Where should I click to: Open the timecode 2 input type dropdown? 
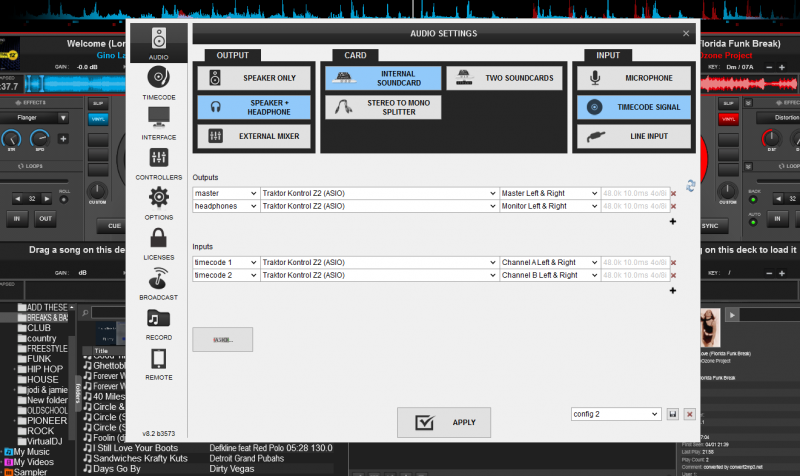coord(226,275)
